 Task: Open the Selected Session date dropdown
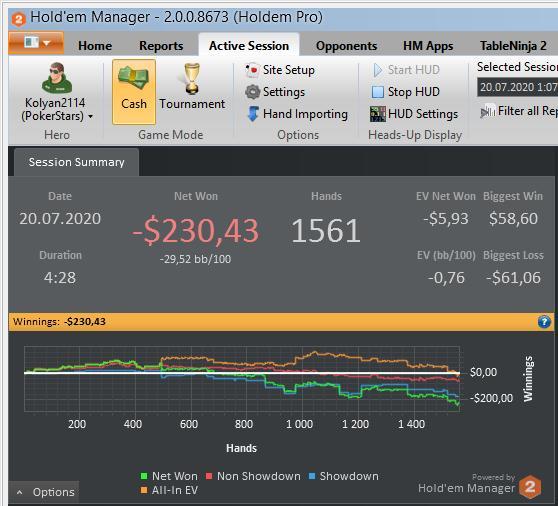517,87
